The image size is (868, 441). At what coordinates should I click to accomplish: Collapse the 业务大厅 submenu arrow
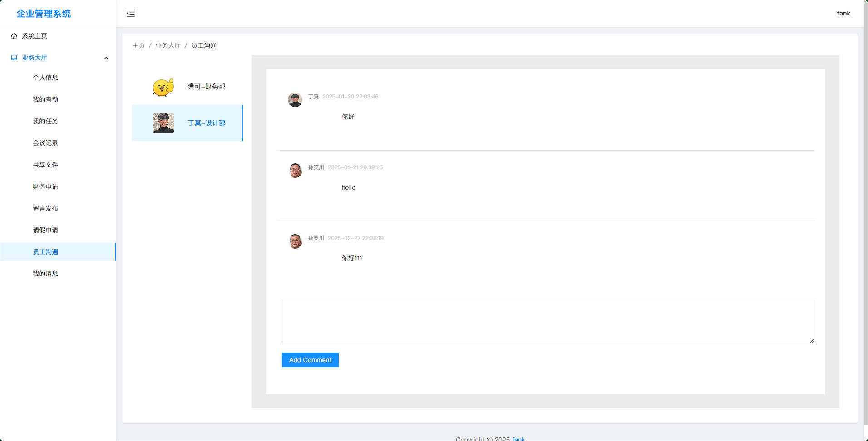point(106,58)
